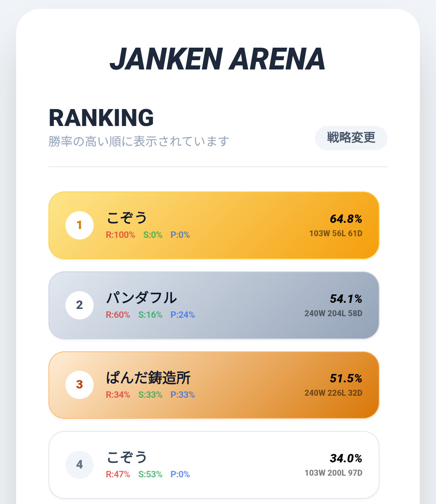The height and width of the screenshot is (504, 436).
Task: Click the S:16% scissors stat
Action: point(150,315)
